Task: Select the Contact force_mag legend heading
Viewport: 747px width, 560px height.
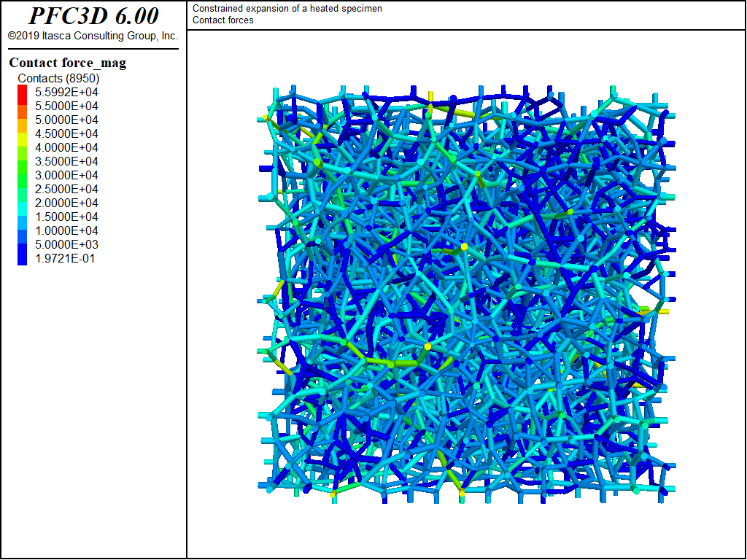Action: point(68,63)
